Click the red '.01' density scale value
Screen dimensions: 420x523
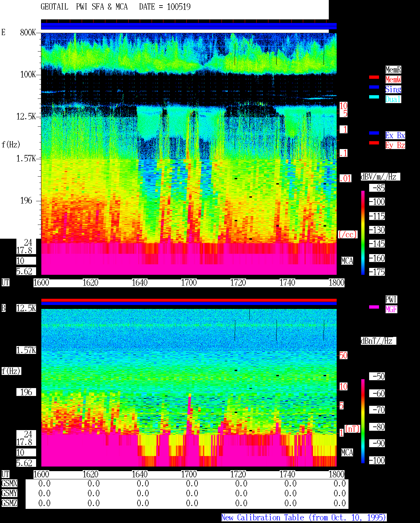point(345,179)
